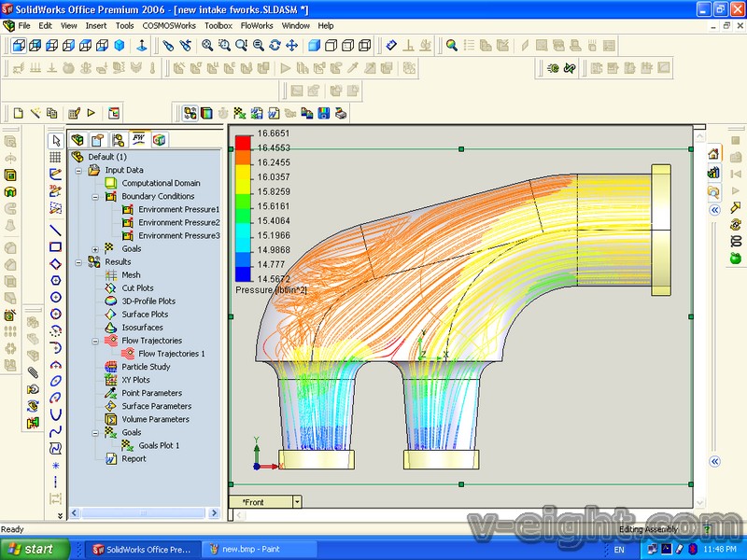747x560 pixels.
Task: Click the FloWorks save results disk icon
Action: click(324, 113)
